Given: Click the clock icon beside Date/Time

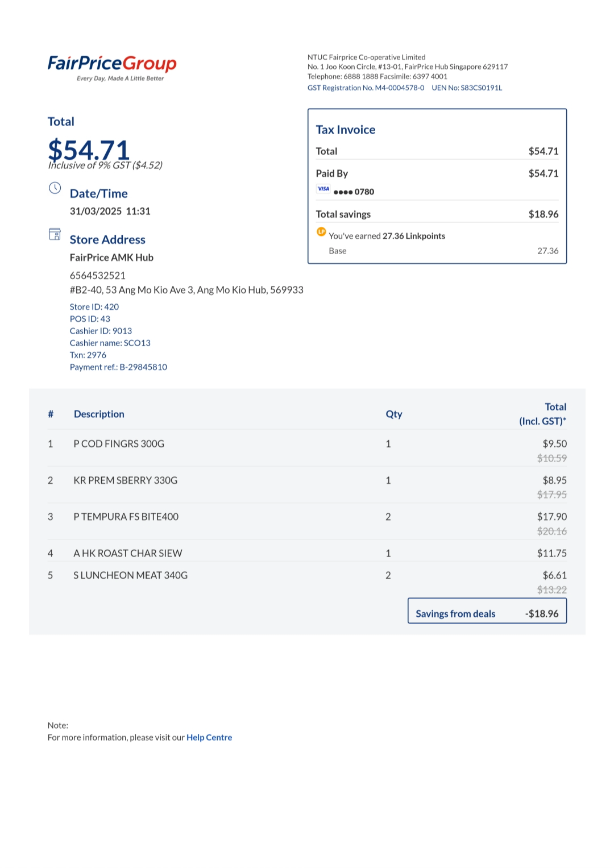Looking at the screenshot, I should pos(55,188).
